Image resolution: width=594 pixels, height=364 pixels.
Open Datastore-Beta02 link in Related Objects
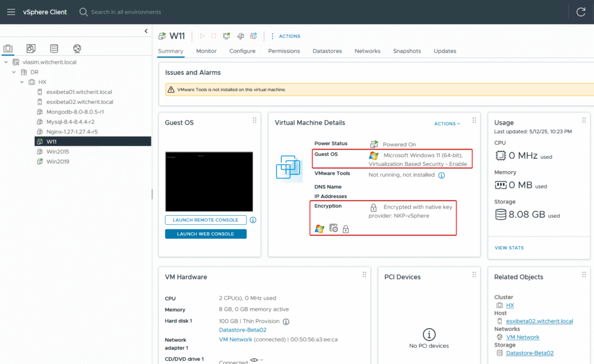click(x=530, y=353)
